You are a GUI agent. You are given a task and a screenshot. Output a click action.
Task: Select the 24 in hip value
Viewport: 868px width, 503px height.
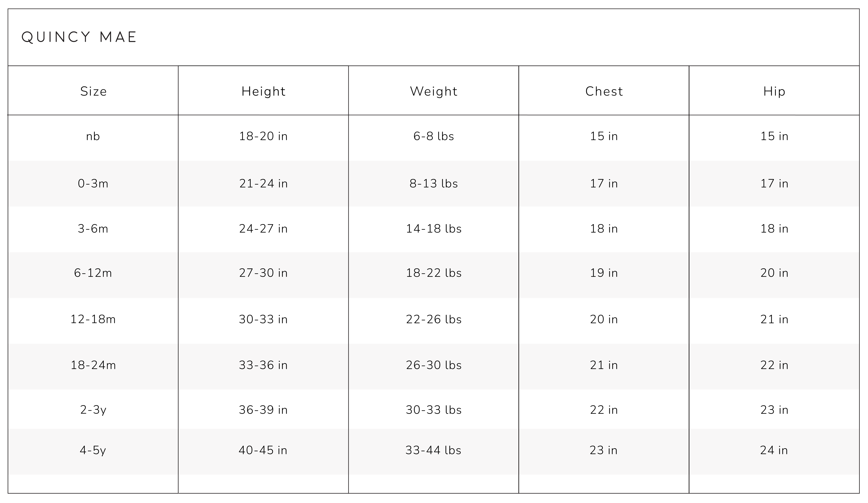(774, 450)
